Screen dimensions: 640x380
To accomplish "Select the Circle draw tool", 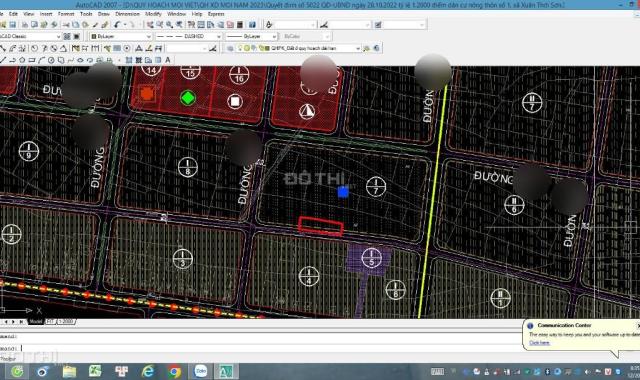I will pos(51,60).
